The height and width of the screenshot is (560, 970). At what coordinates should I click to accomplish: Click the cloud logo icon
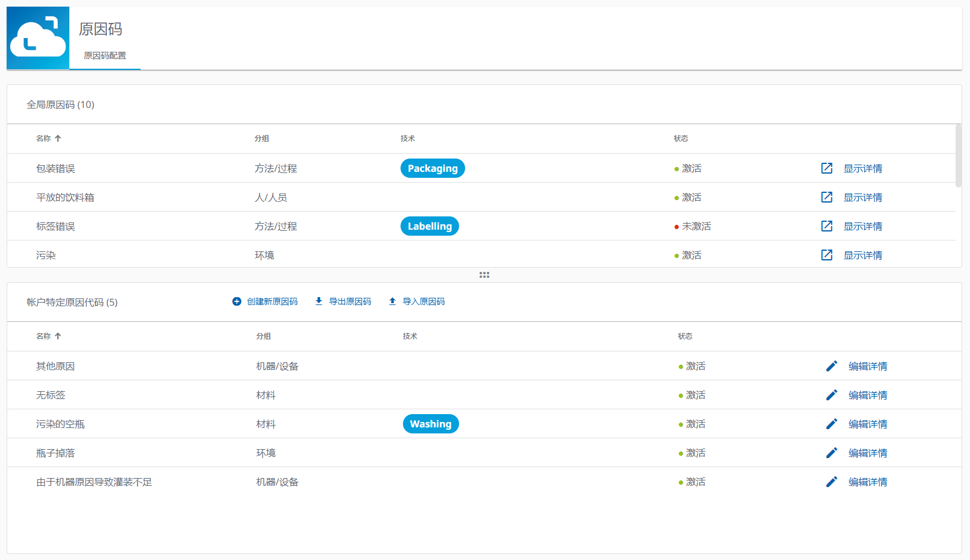tap(38, 38)
